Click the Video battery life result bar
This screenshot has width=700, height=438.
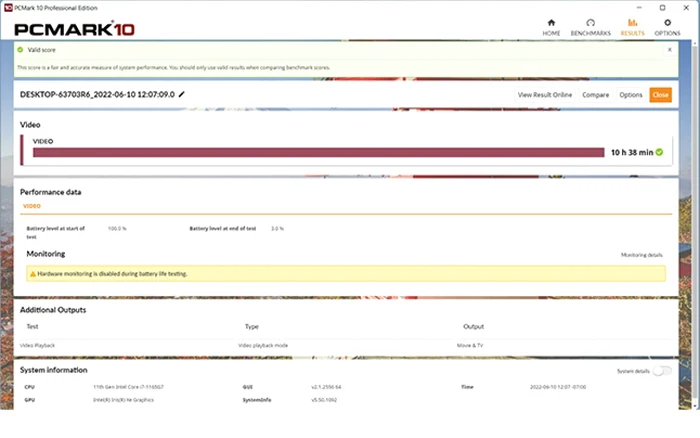point(318,152)
